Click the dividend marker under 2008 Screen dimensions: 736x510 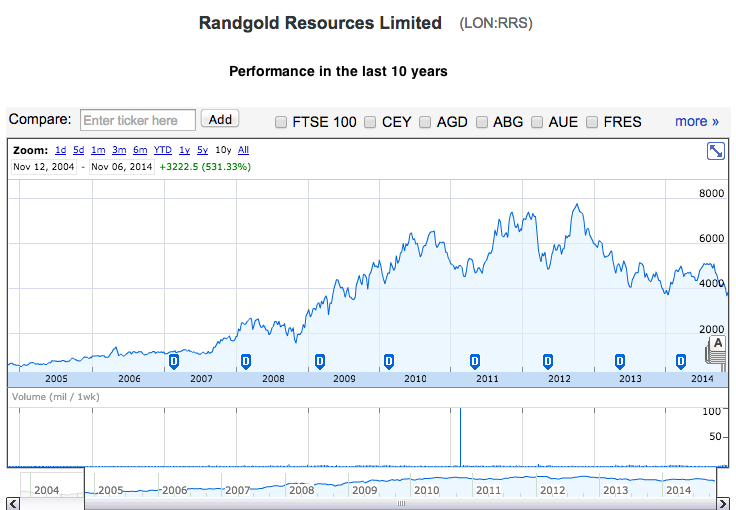point(246,360)
